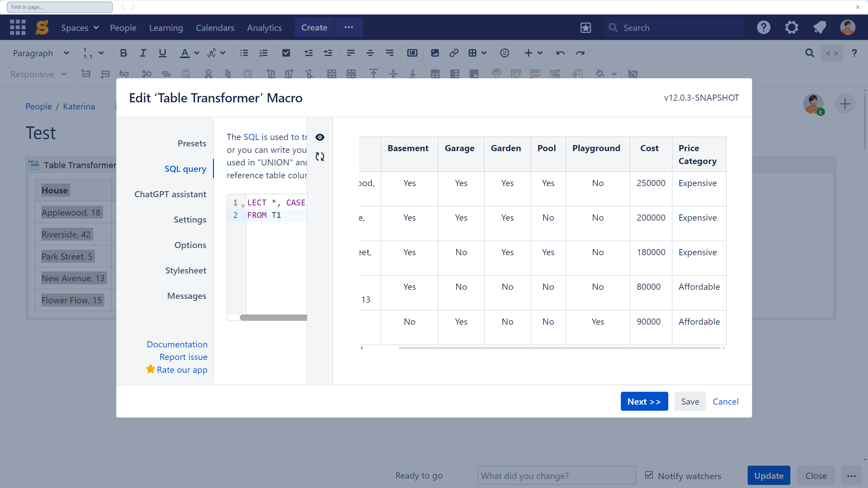Toggle the preview eye icon

tap(320, 137)
